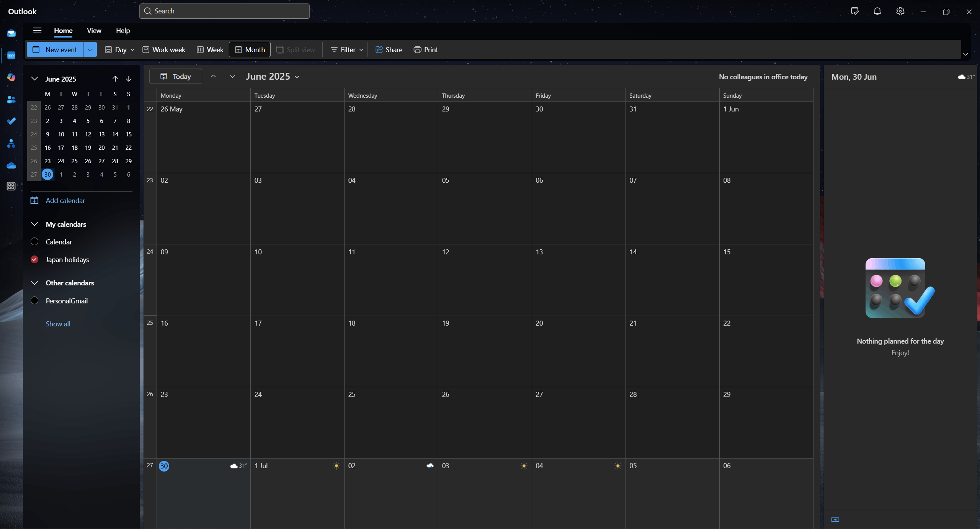The height and width of the screenshot is (529, 980).
Task: Open the New event dropdown arrow
Action: tap(90, 49)
